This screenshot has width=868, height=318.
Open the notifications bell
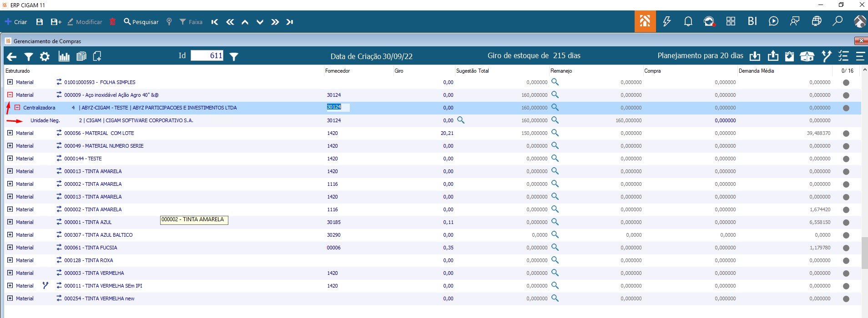tap(688, 21)
